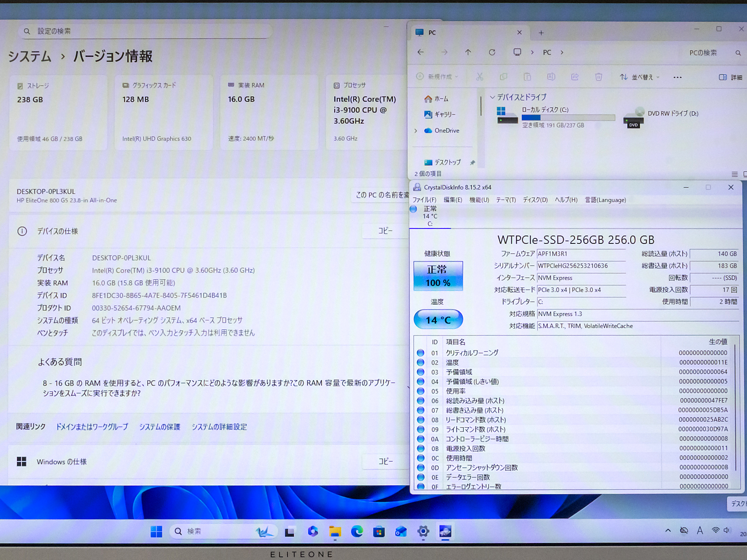The image size is (747, 560).
Task: Click the Windows Start button
Action: click(x=156, y=532)
